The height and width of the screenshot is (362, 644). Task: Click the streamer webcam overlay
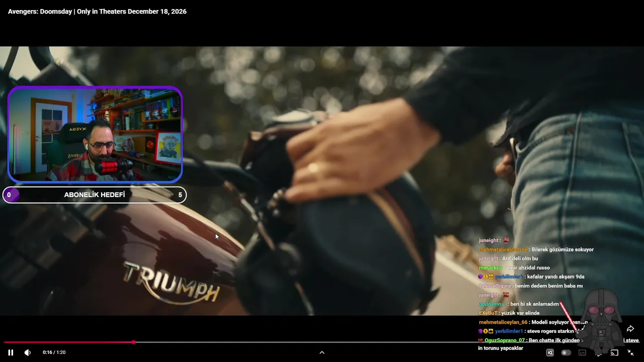click(95, 134)
